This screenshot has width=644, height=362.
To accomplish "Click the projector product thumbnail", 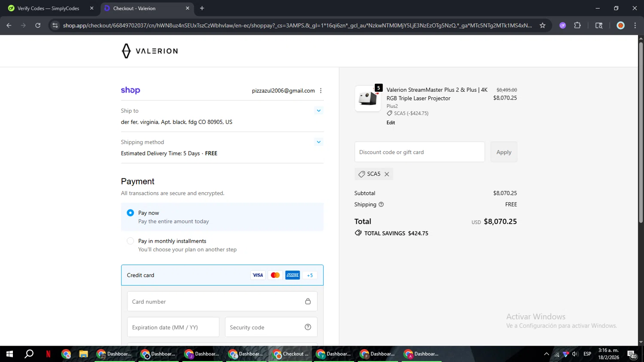I will [x=368, y=99].
